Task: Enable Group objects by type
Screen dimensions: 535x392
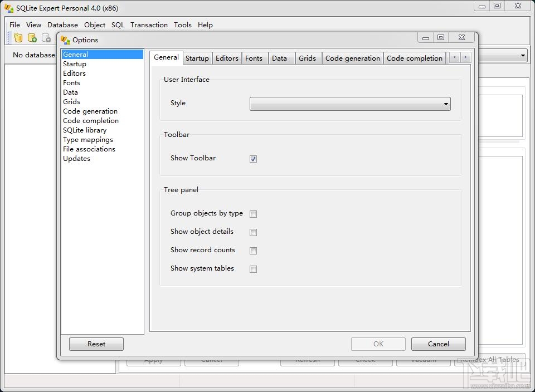Action: click(254, 214)
